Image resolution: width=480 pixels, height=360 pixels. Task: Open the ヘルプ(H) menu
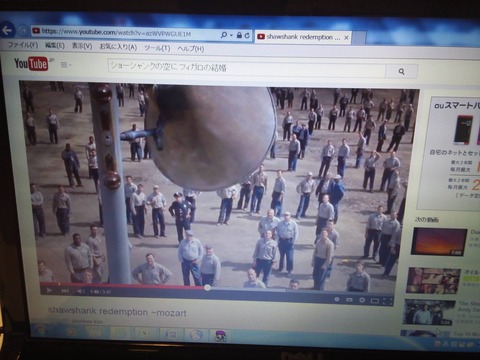(x=191, y=49)
